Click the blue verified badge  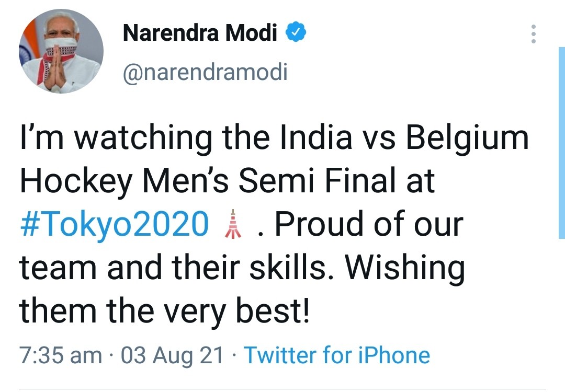[x=296, y=33]
